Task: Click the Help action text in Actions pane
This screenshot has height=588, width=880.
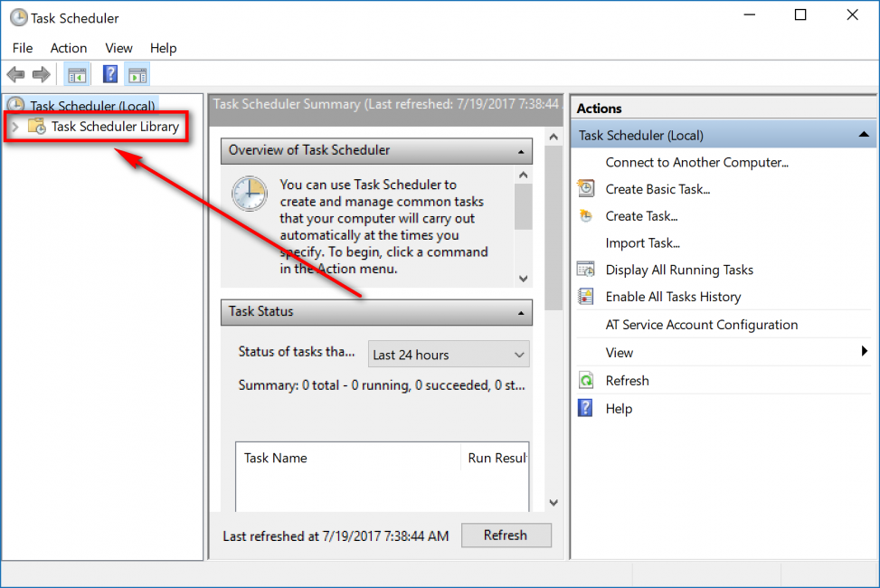Action: (619, 409)
